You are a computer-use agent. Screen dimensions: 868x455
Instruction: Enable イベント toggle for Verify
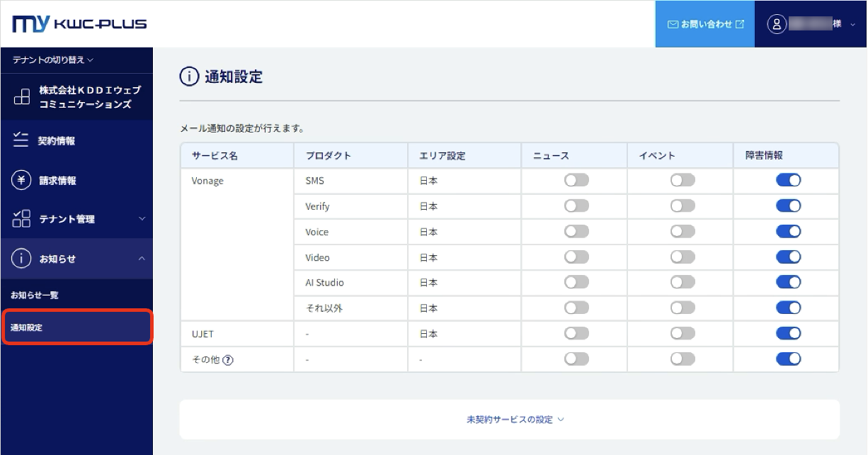click(x=683, y=206)
